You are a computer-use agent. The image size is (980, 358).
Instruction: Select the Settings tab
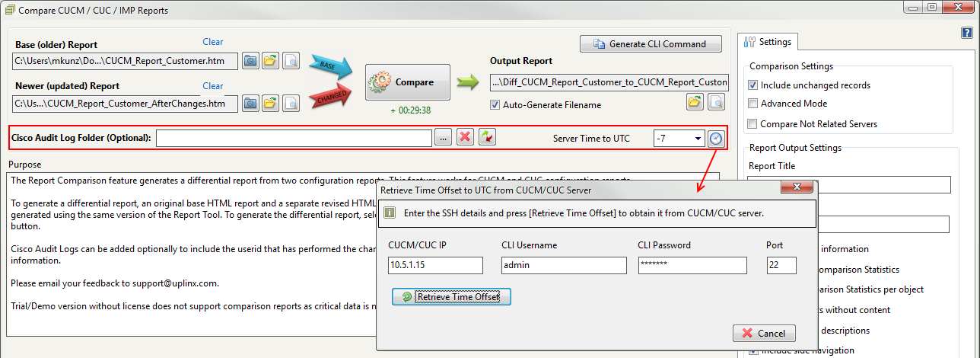[768, 42]
